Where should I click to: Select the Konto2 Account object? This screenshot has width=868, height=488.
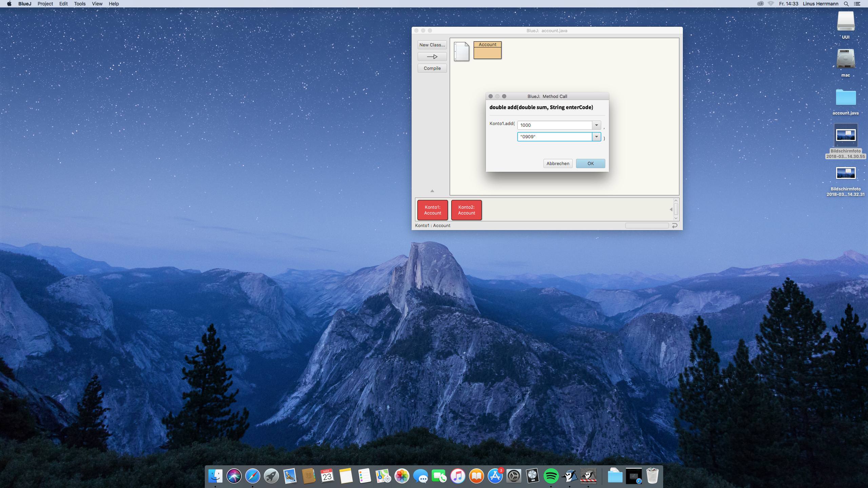coord(466,210)
